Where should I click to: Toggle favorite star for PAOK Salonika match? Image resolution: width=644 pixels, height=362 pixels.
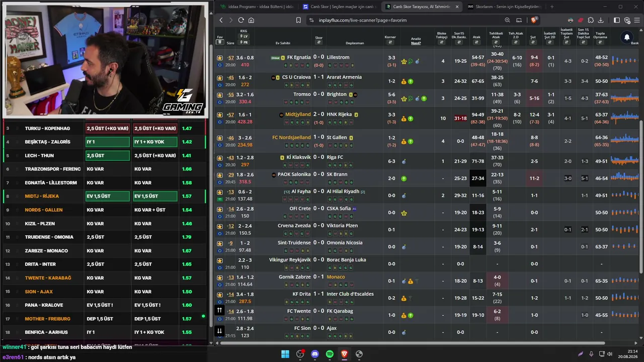(220, 175)
